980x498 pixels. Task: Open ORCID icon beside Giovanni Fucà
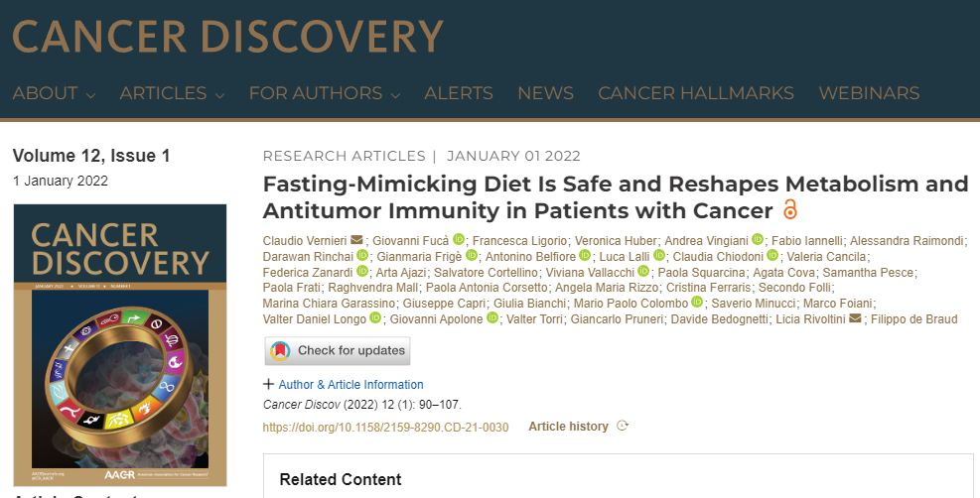(x=459, y=239)
